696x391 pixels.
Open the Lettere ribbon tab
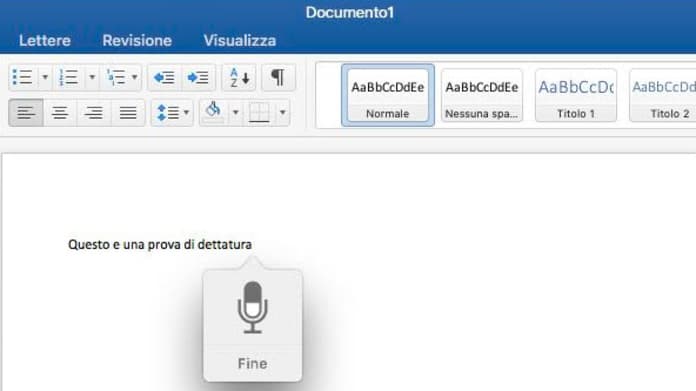45,40
